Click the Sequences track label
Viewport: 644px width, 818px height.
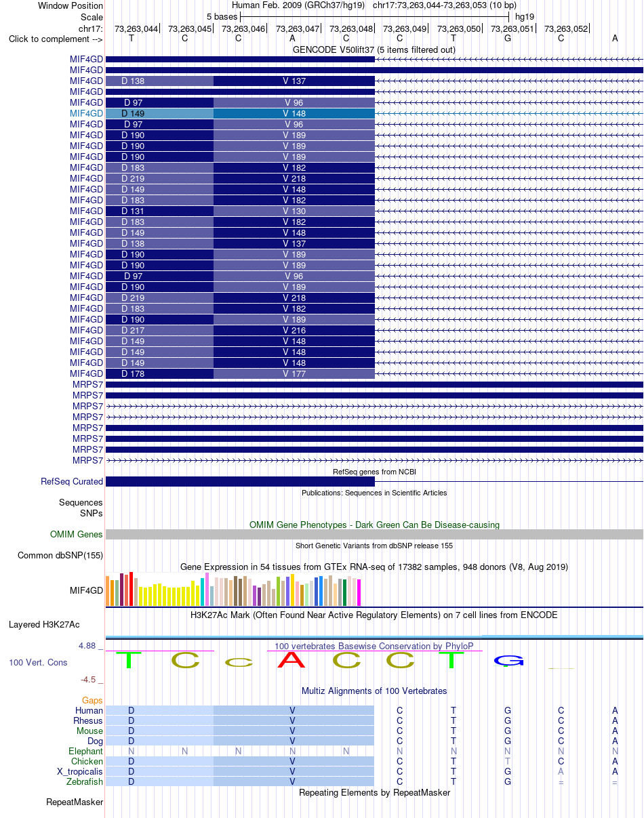[81, 502]
